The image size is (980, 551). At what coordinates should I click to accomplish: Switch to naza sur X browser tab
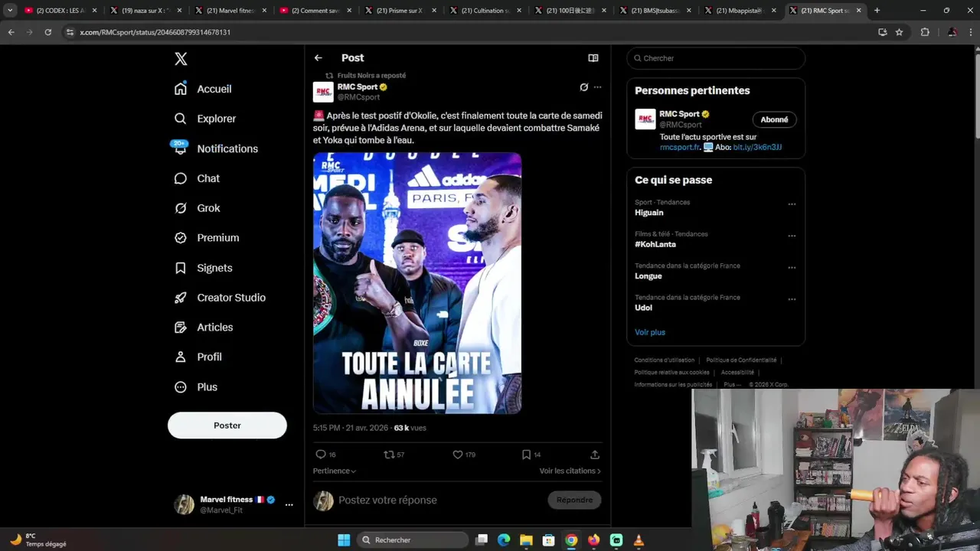145,11
